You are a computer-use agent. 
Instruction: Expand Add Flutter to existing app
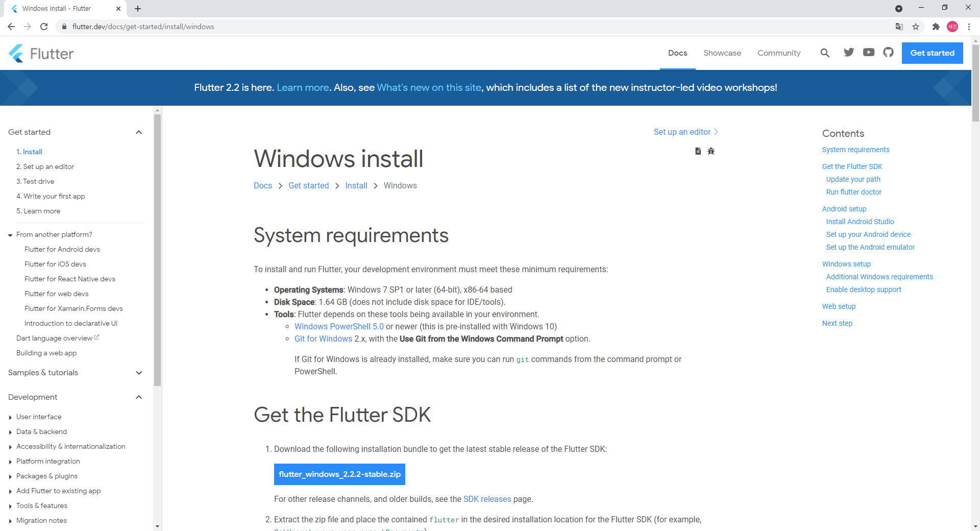tap(10, 491)
